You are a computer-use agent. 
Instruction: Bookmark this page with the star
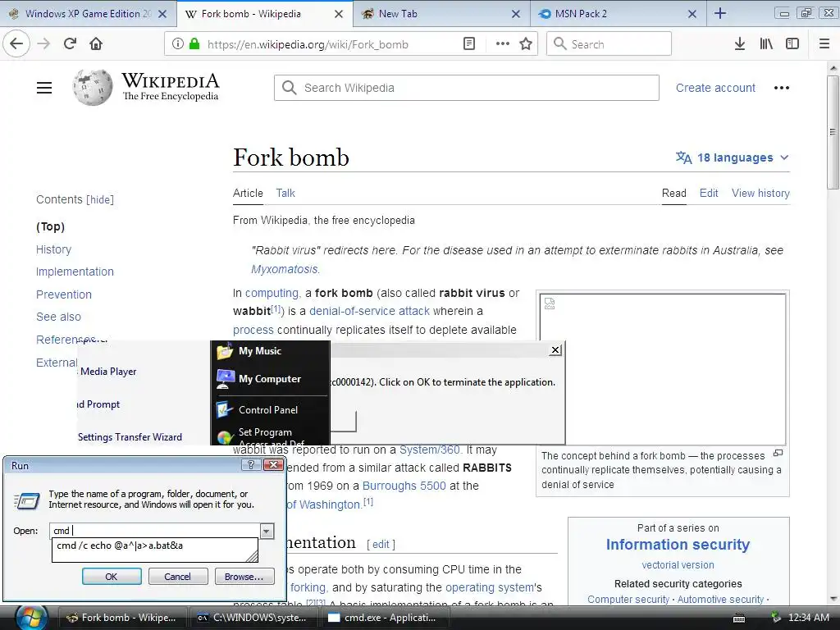tap(526, 44)
